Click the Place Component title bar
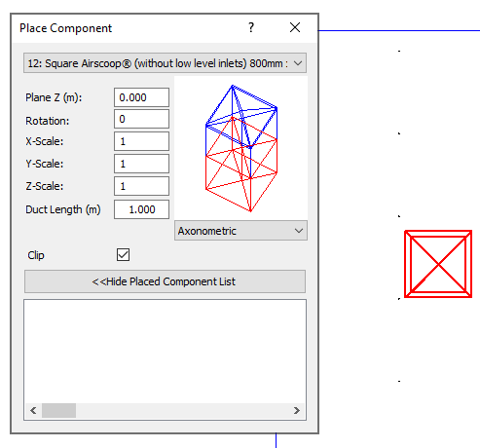This screenshot has height=448, width=480. click(129, 28)
